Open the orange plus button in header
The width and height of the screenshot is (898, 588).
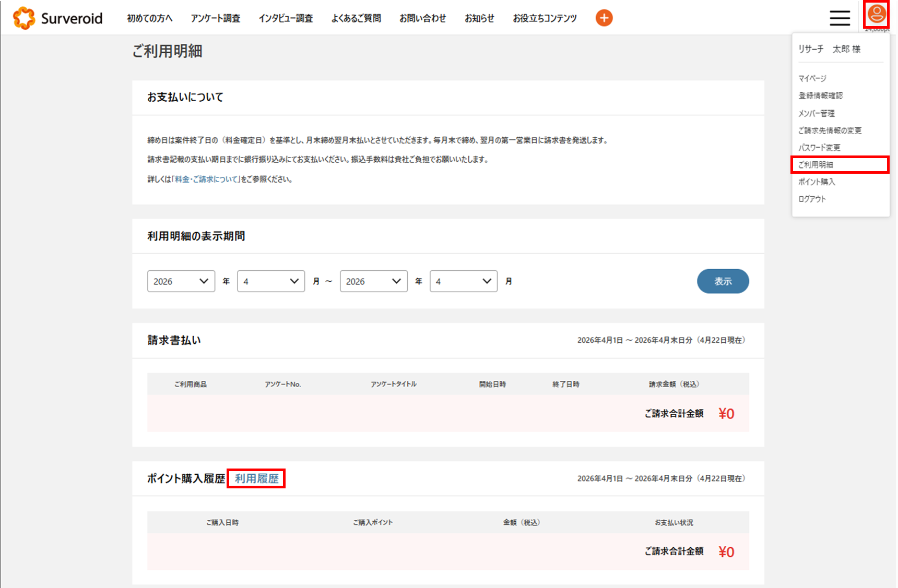(604, 18)
